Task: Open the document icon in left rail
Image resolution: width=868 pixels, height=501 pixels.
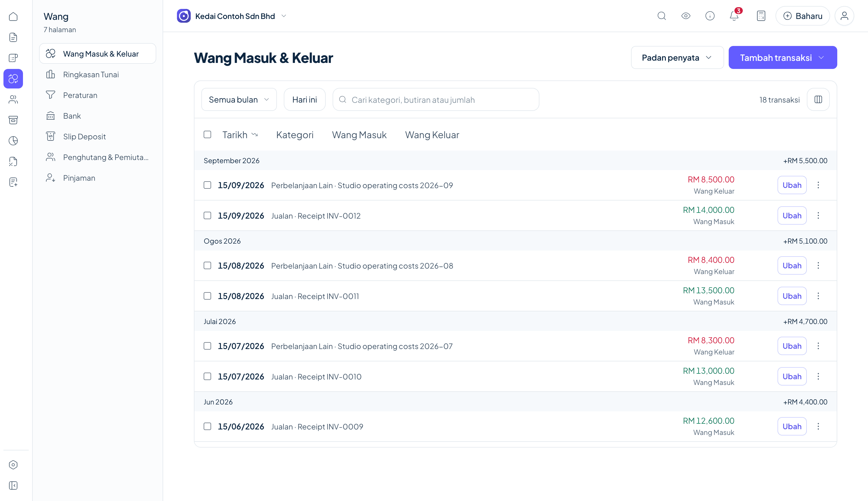Action: click(13, 37)
